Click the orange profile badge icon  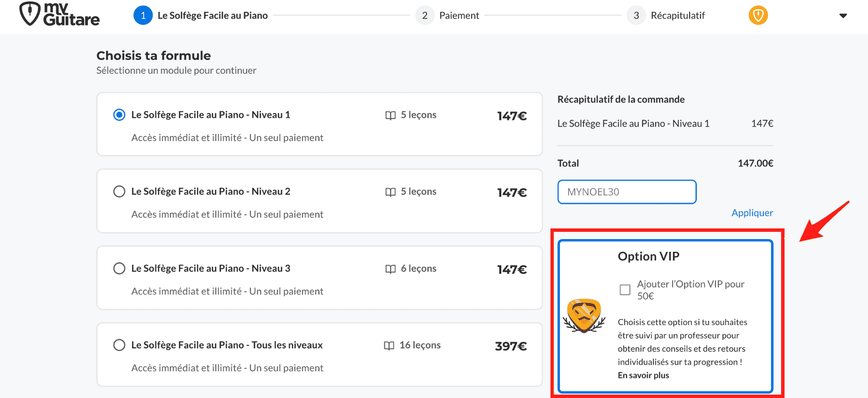(758, 16)
